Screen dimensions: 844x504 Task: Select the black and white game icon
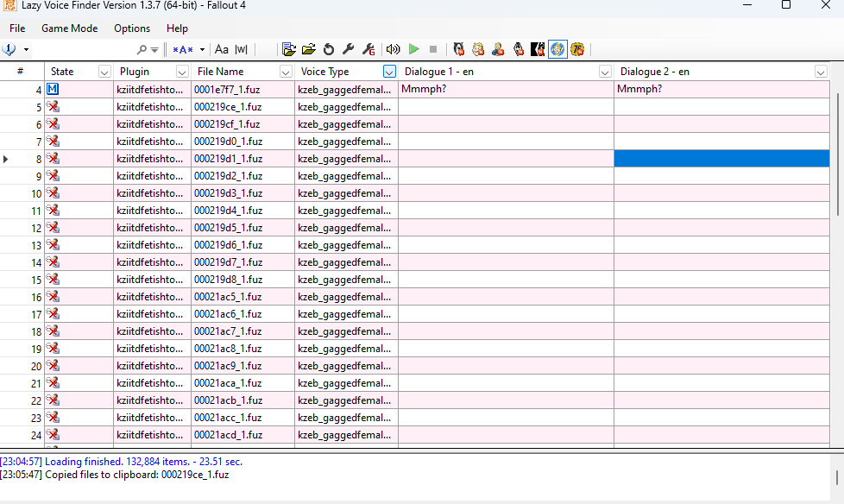[x=537, y=49]
